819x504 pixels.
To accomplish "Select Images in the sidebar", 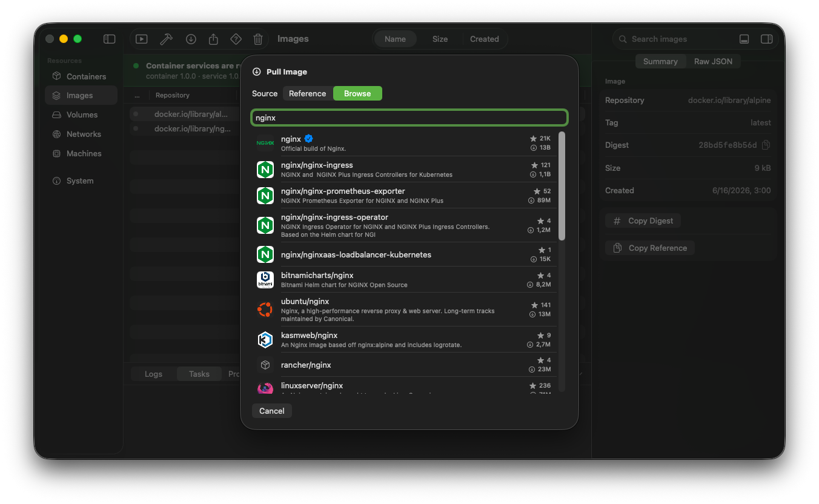I will click(81, 95).
